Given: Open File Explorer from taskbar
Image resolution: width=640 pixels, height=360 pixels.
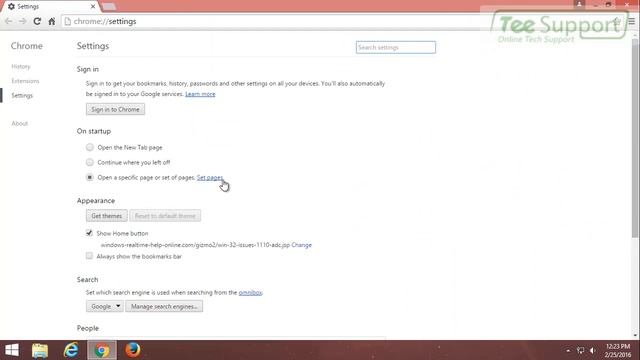Looking at the screenshot, I should pyautogui.click(x=40, y=350).
